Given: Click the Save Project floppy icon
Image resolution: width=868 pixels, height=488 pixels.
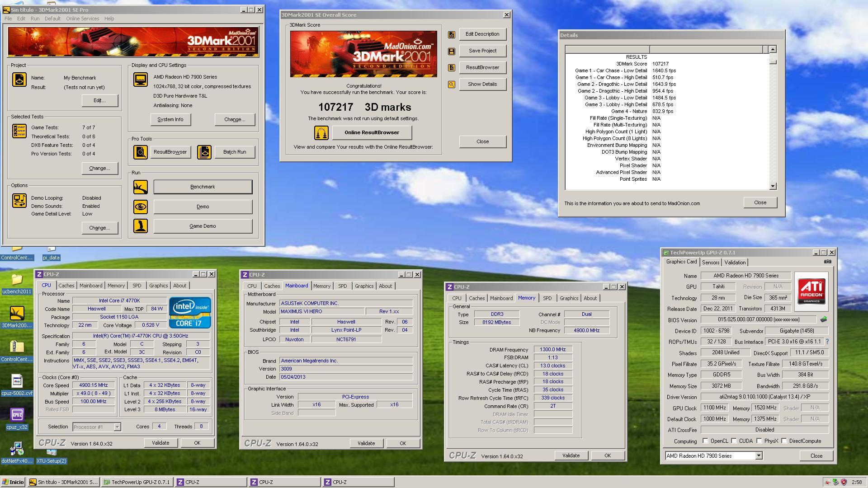Looking at the screenshot, I should [451, 52].
